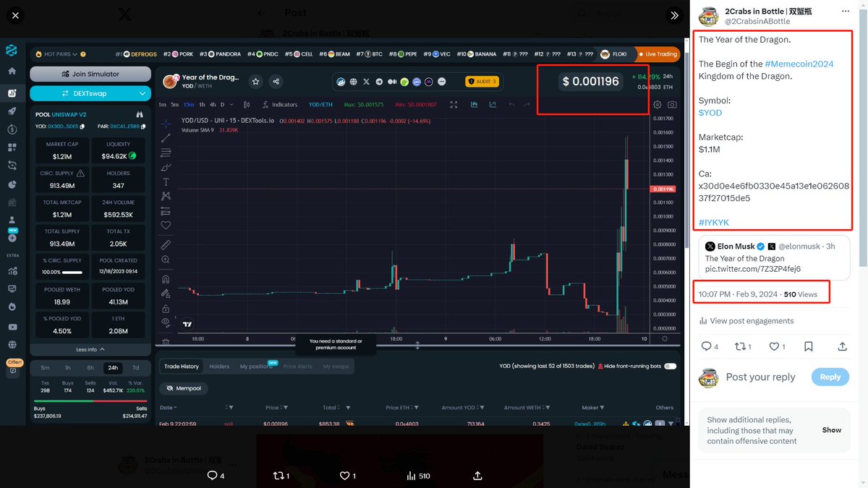Select the text T chart tool
Image resolution: width=868 pixels, height=488 pixels.
coord(166,181)
